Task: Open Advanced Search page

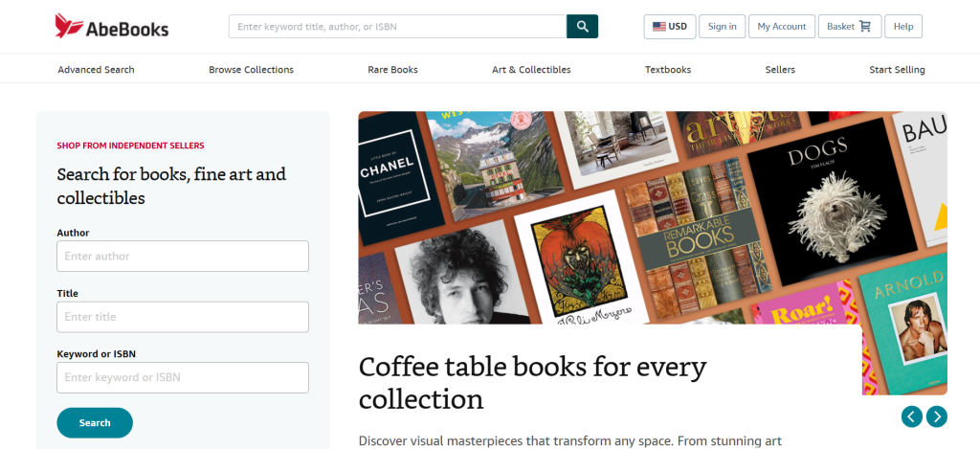Action: [x=96, y=70]
